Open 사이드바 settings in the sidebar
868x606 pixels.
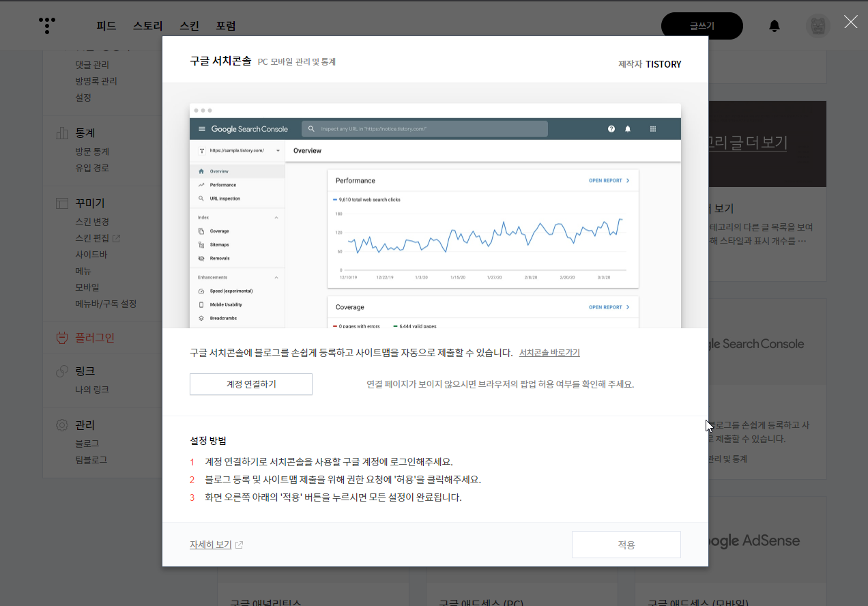tap(91, 255)
